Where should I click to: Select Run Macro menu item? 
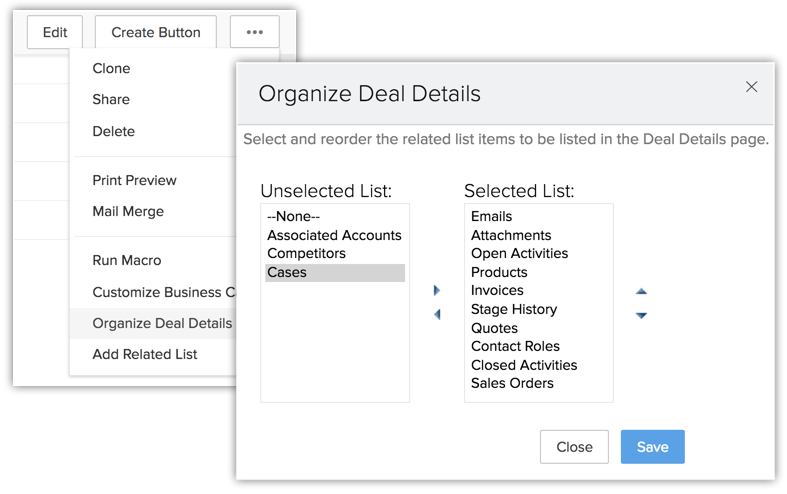pyautogui.click(x=126, y=260)
